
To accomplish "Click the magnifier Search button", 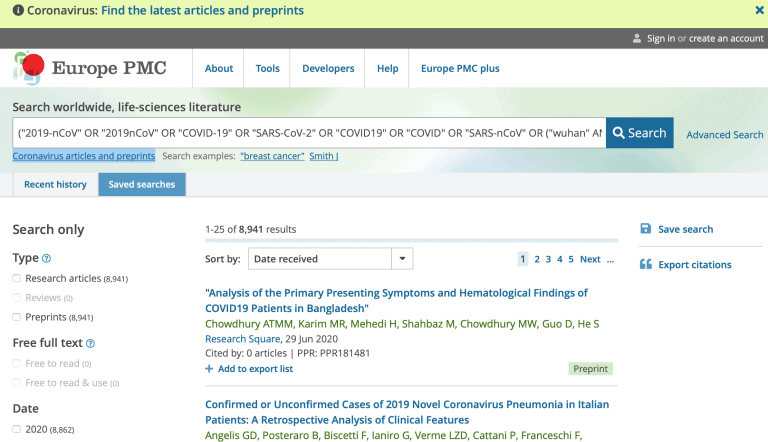I will point(640,133).
